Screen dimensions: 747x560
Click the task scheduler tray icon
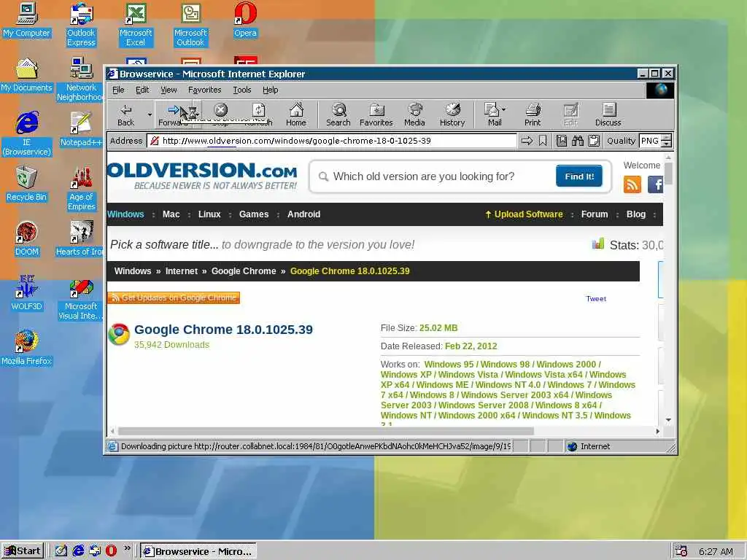point(681,551)
